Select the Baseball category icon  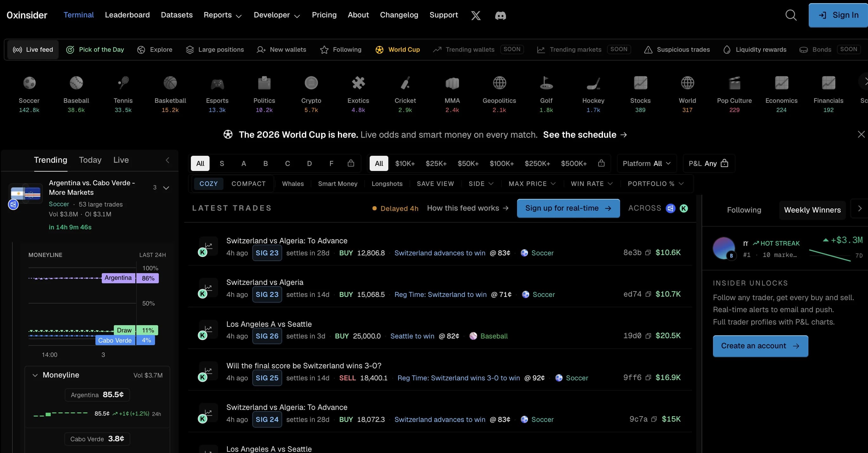click(76, 83)
